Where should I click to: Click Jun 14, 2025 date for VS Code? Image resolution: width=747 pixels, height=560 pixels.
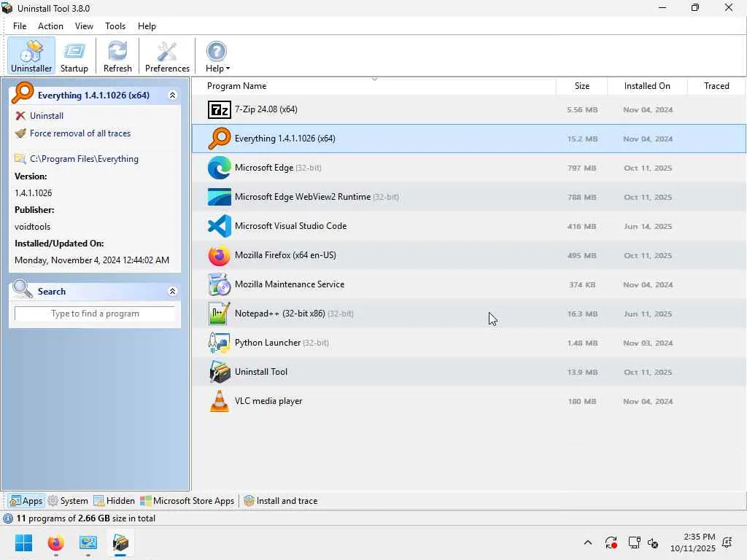(648, 226)
